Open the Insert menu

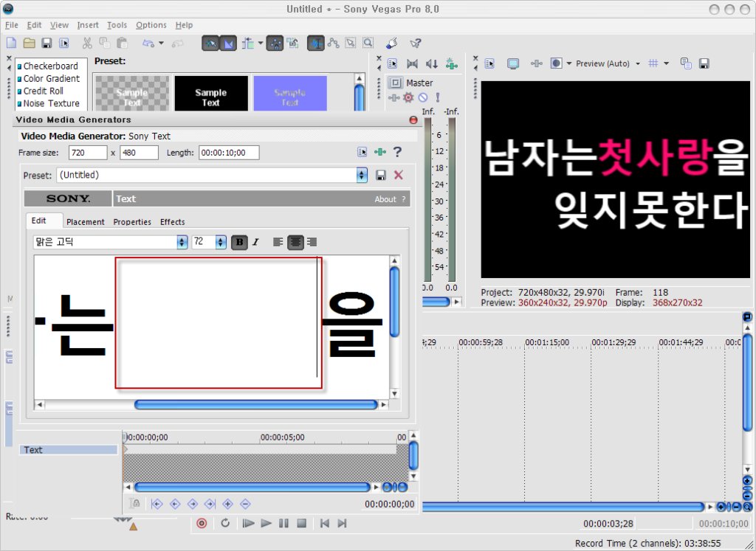tap(88, 25)
